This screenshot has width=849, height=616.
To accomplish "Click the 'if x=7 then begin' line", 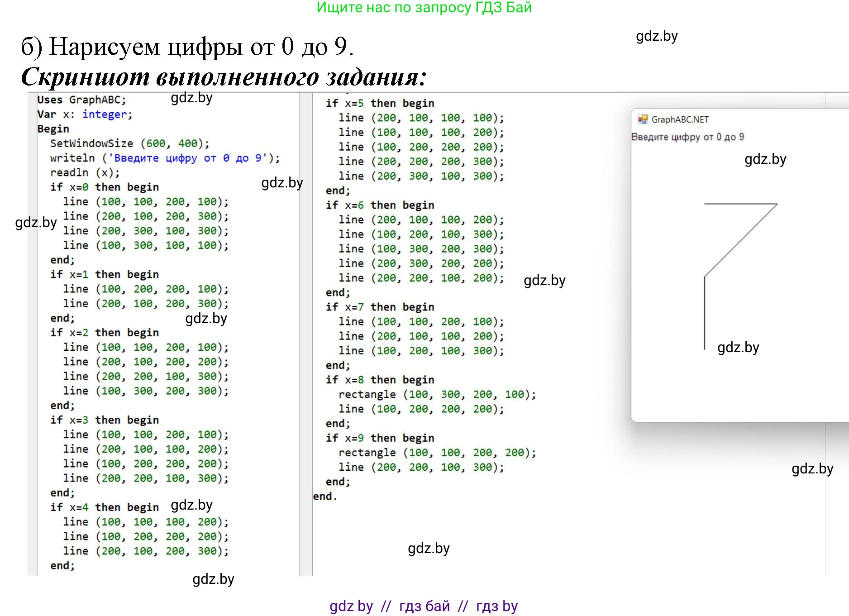I will (x=380, y=307).
